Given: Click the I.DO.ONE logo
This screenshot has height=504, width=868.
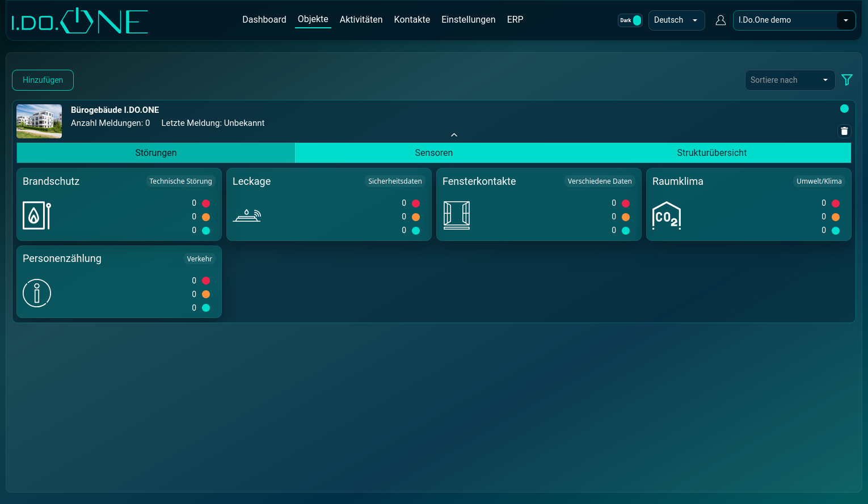Looking at the screenshot, I should tap(80, 21).
